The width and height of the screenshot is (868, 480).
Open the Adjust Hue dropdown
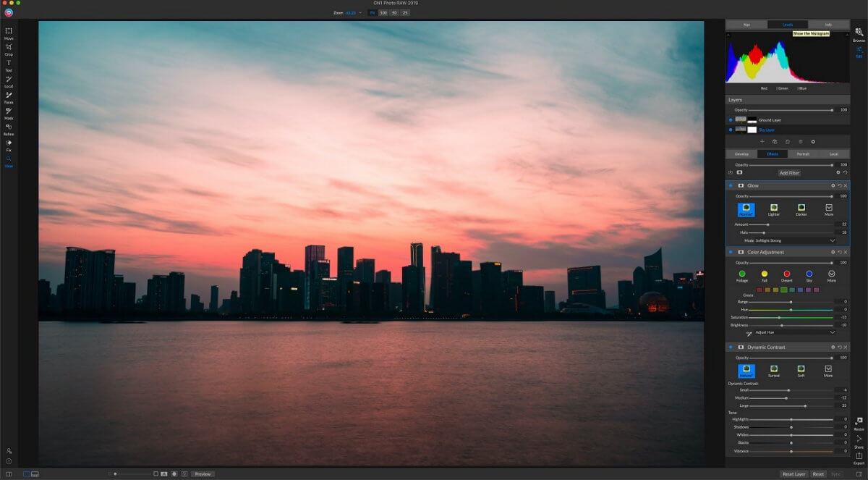794,332
